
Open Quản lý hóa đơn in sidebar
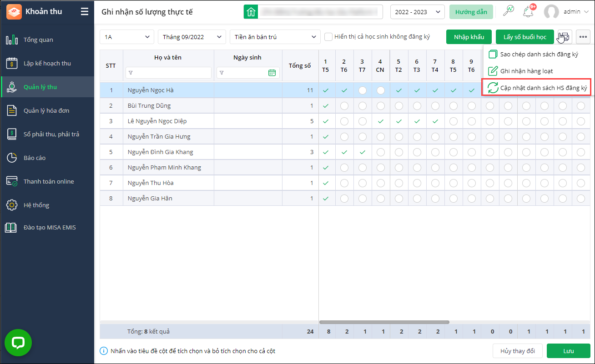click(46, 110)
